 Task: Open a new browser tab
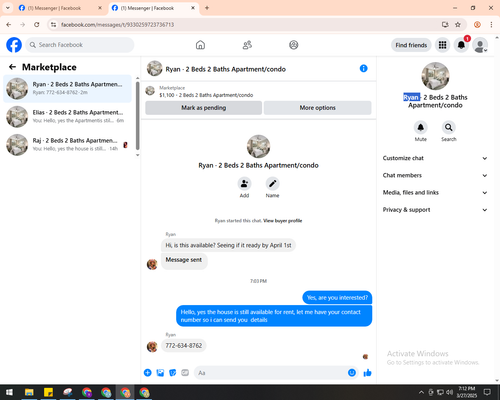pos(207,8)
